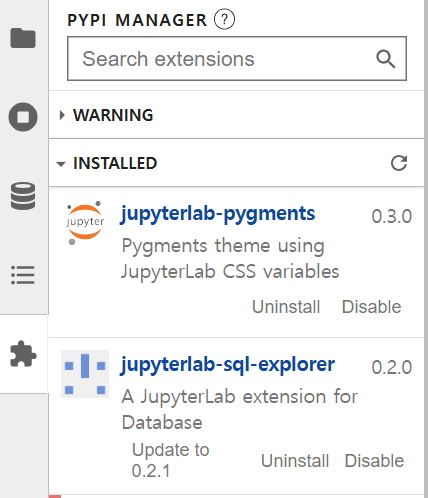Refresh the installed extensions list
Screen dimensions: 428x498
pyautogui.click(x=399, y=163)
